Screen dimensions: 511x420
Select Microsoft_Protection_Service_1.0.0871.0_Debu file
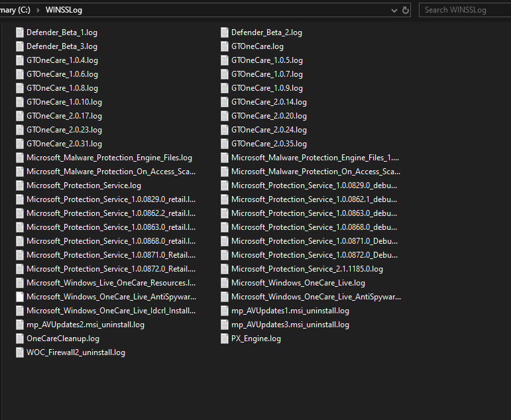point(310,241)
